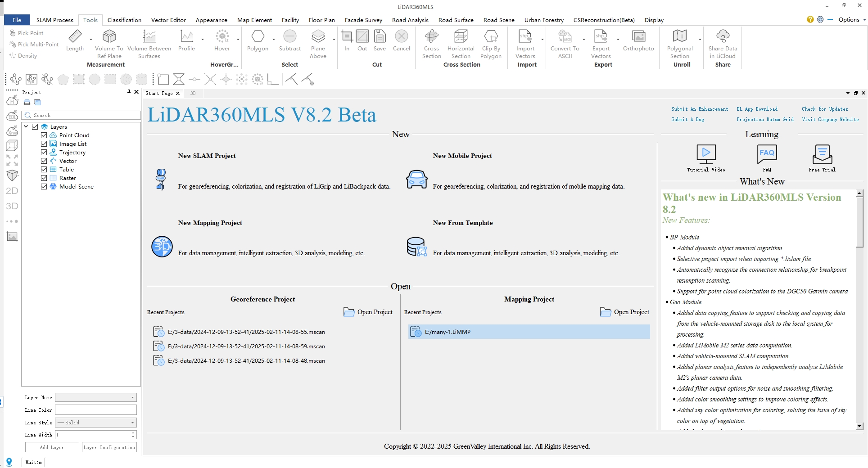Toggle the Vector layer checkbox

tap(44, 161)
